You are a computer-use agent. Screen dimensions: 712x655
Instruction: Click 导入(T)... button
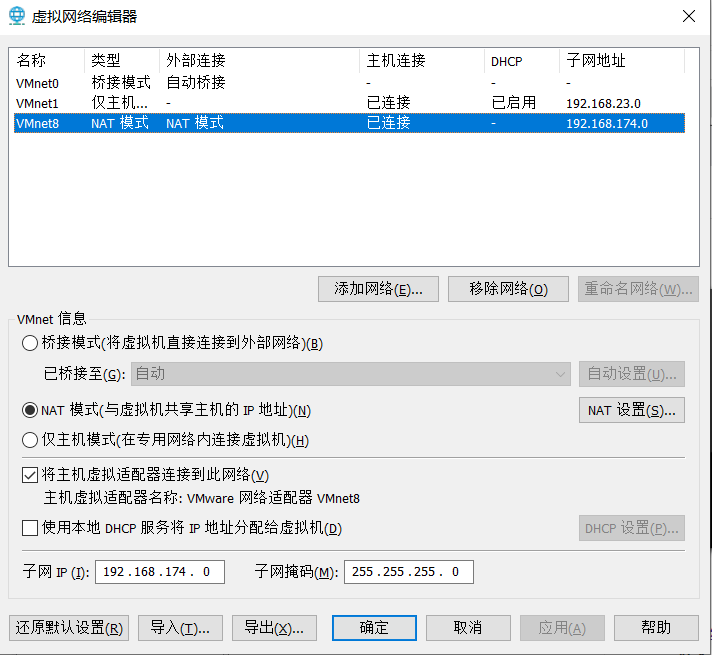pos(180,628)
